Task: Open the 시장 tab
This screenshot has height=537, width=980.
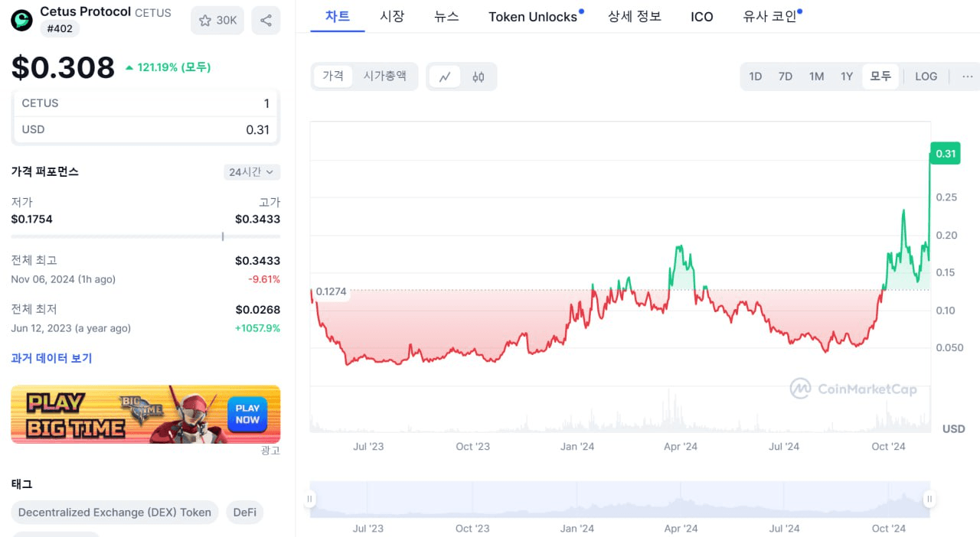Action: tap(392, 16)
